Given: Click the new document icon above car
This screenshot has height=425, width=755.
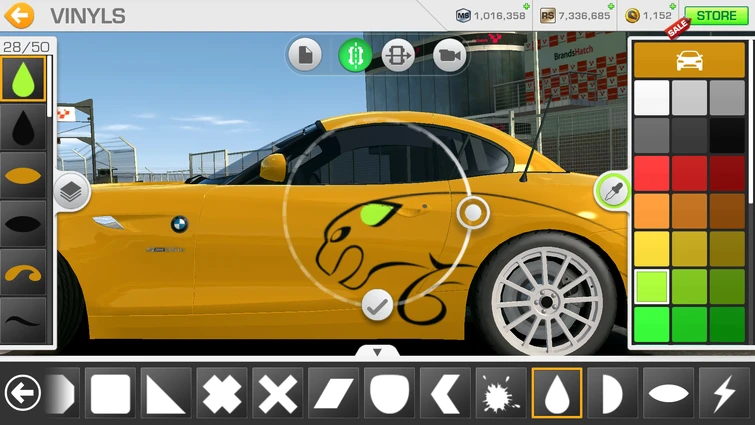Looking at the screenshot, I should (x=306, y=55).
